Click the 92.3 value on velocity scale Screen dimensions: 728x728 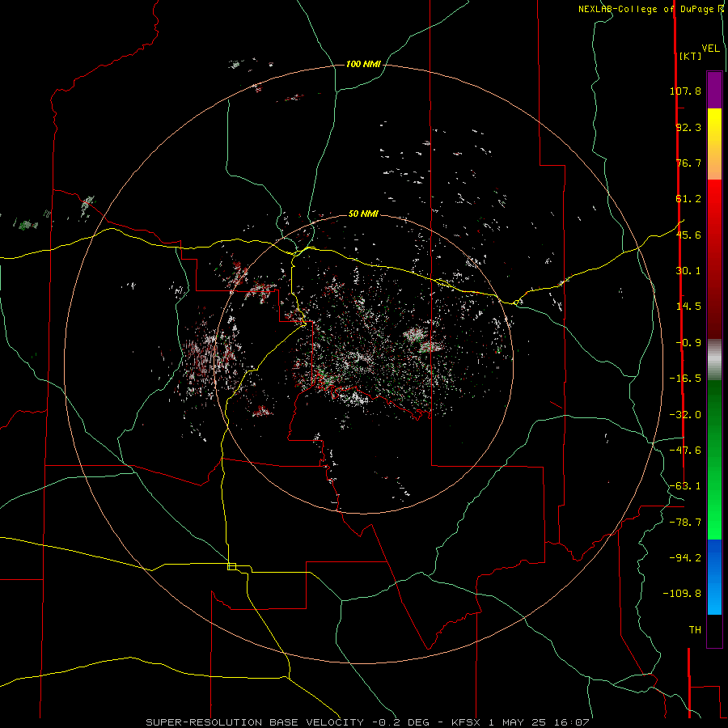(688, 127)
